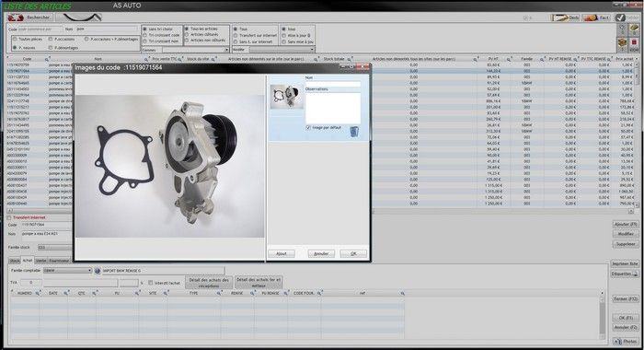This screenshot has height=350, width=644.
Task: Switch to the Stock tab
Action: point(15,261)
